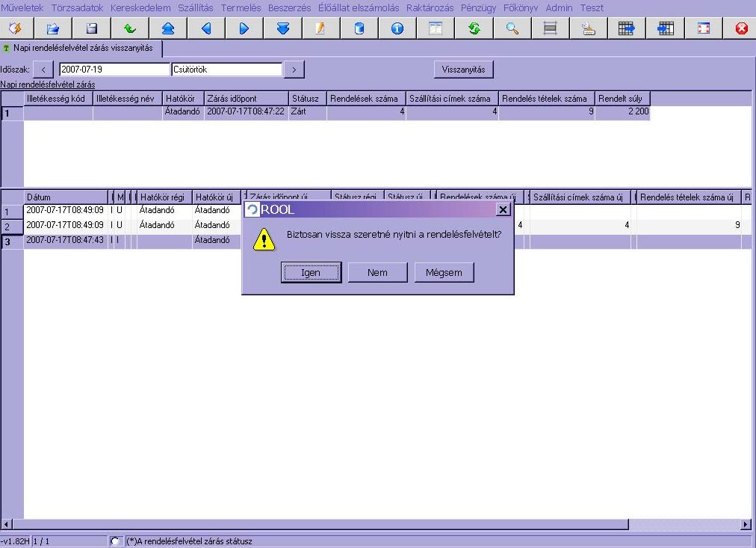756x548 pixels.
Task: Jump to last record with double-down arrow icon
Action: coord(282,28)
